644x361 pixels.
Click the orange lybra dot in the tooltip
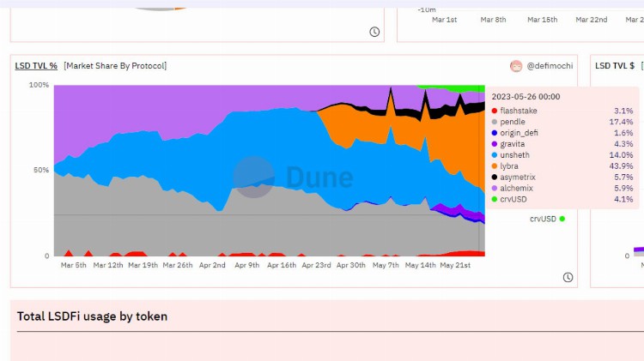[x=495, y=165]
